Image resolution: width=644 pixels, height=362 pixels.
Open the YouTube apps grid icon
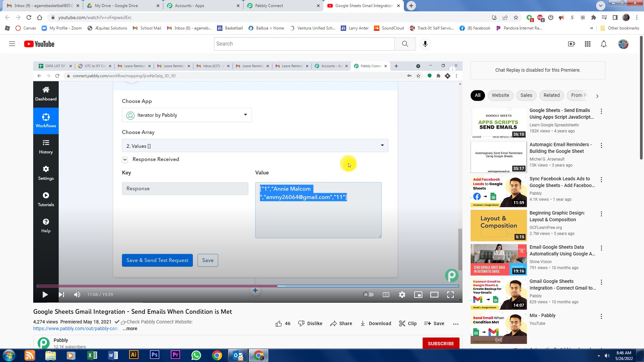click(x=588, y=44)
